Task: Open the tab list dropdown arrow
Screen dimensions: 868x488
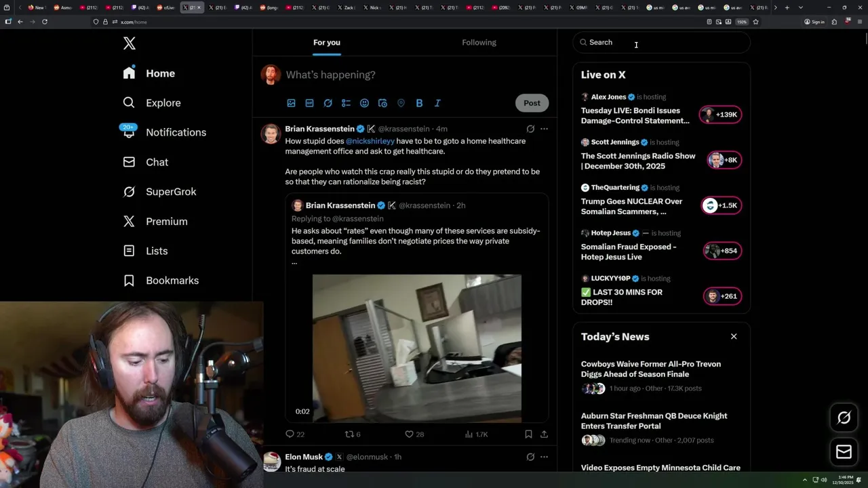Action: pos(801,7)
